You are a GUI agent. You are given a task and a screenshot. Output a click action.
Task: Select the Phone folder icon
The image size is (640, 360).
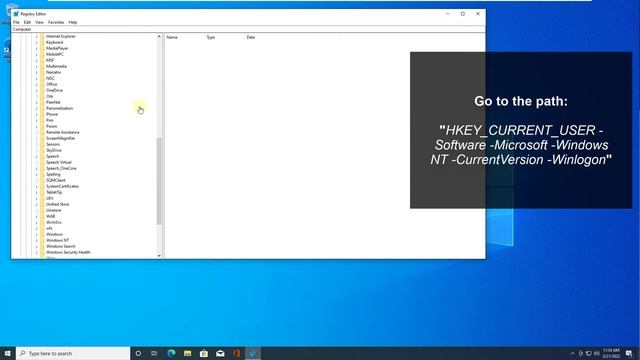pos(42,114)
